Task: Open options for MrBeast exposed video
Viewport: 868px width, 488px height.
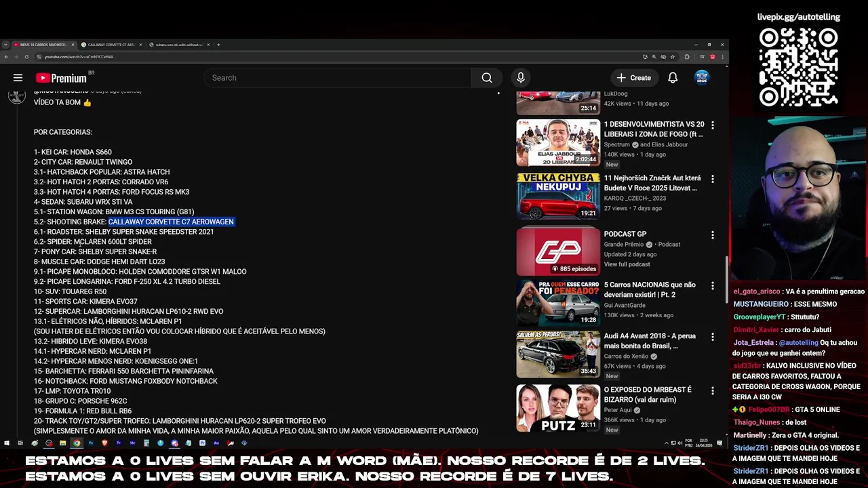Action: 712,391
